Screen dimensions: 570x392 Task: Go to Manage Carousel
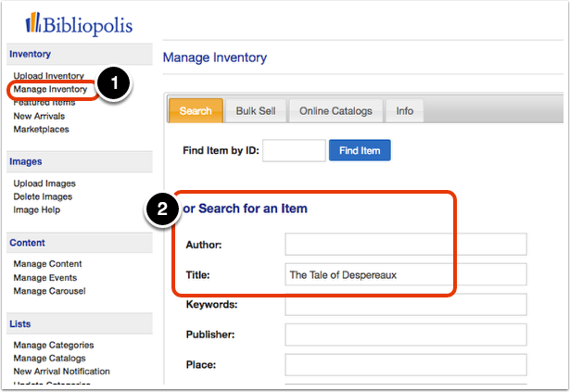click(x=49, y=291)
